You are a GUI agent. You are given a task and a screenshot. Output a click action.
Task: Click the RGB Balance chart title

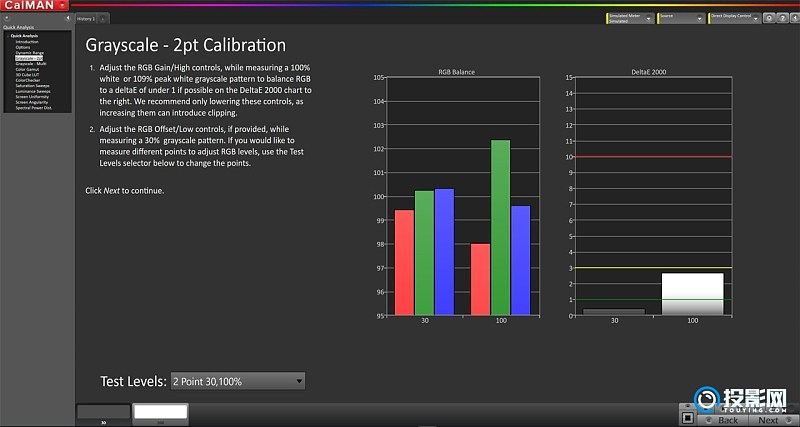[x=456, y=72]
